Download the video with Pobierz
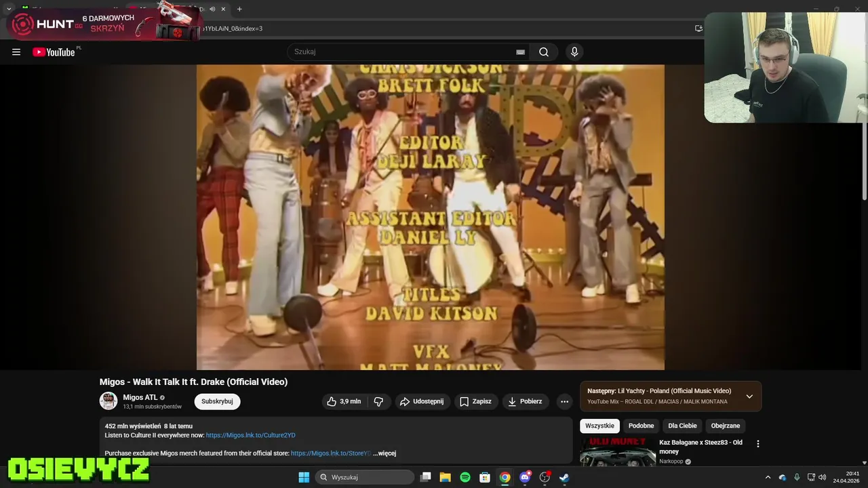The height and width of the screenshot is (488, 868). point(526,401)
